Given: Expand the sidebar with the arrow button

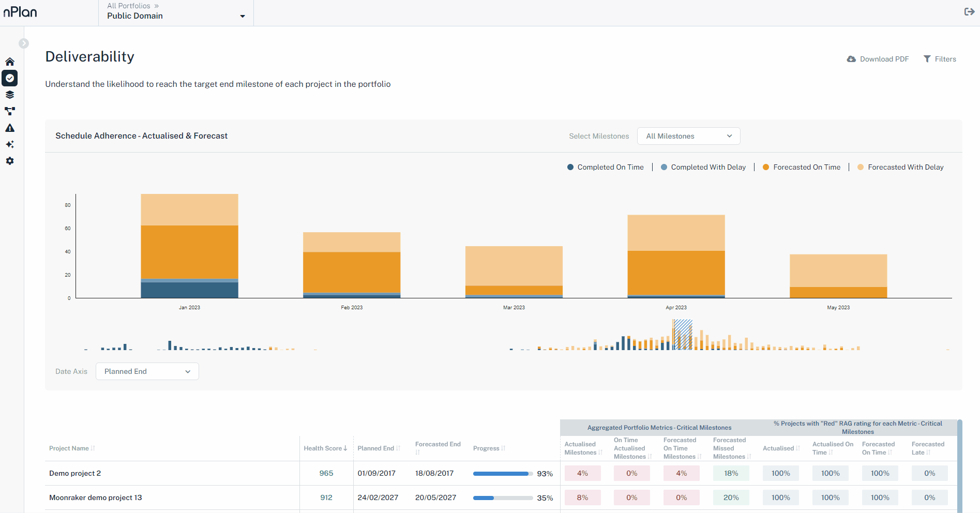Looking at the screenshot, I should [x=24, y=43].
